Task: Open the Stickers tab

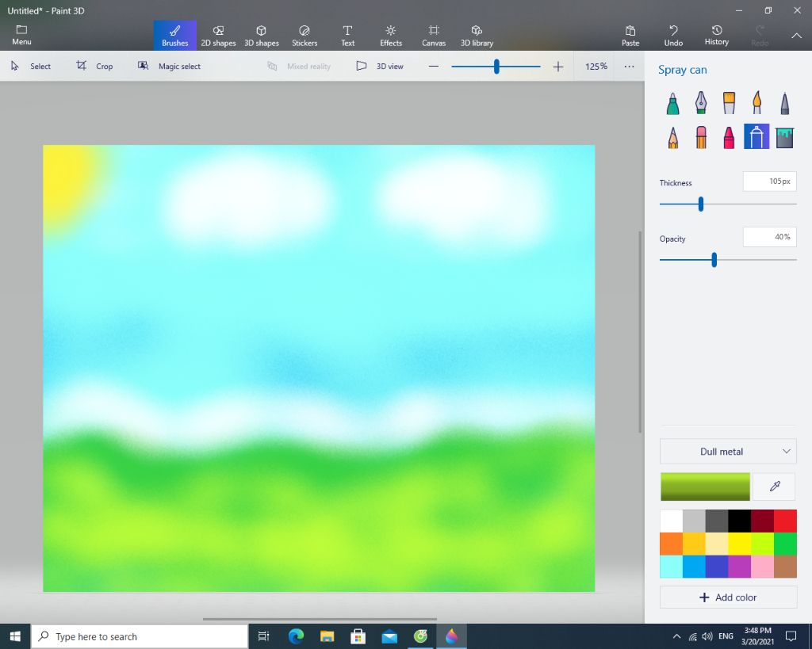Action: [304, 36]
